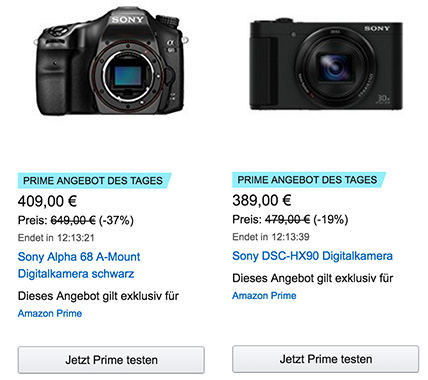Viewport: 428px width, 380px height.
Task: Click Jetzt Prime testen for the DSC-HX90
Action: coord(326,359)
